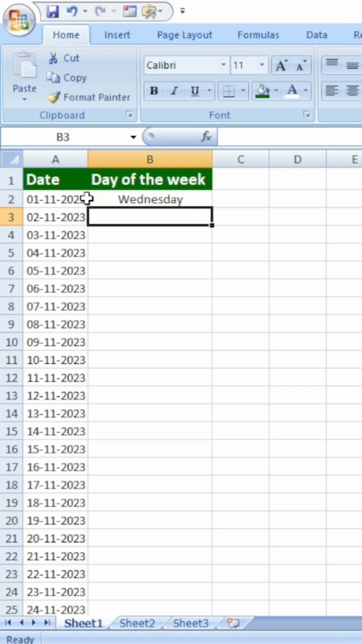Undo the last action
This screenshot has height=644, width=362.
point(71,11)
